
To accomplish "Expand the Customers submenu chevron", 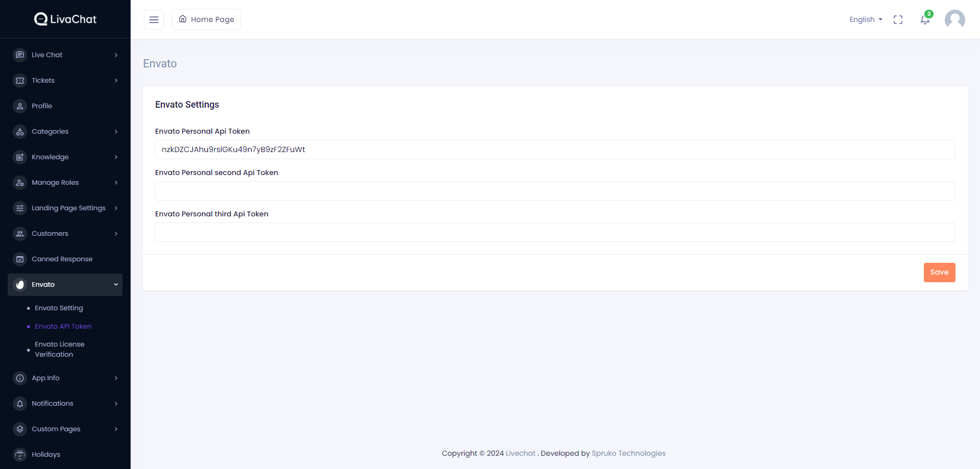I will coord(116,233).
